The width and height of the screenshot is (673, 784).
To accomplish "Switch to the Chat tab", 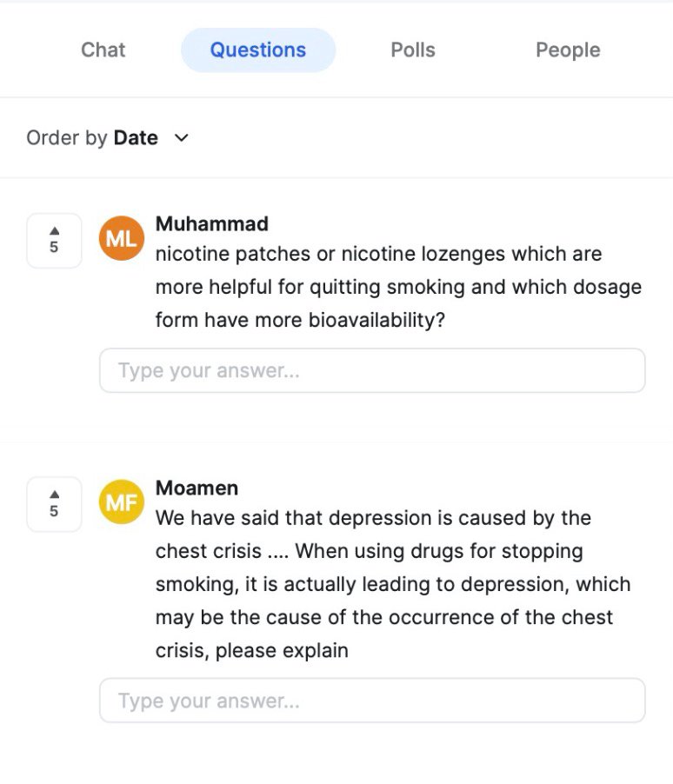I will tap(103, 50).
